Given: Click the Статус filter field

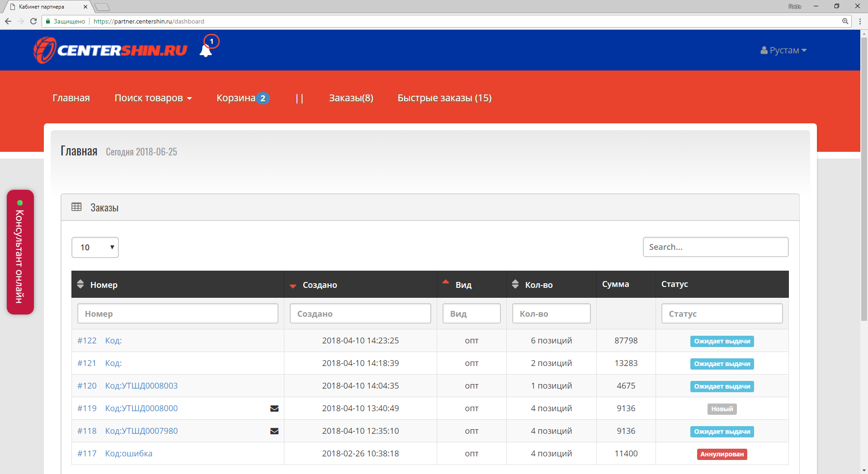Looking at the screenshot, I should coord(722,314).
